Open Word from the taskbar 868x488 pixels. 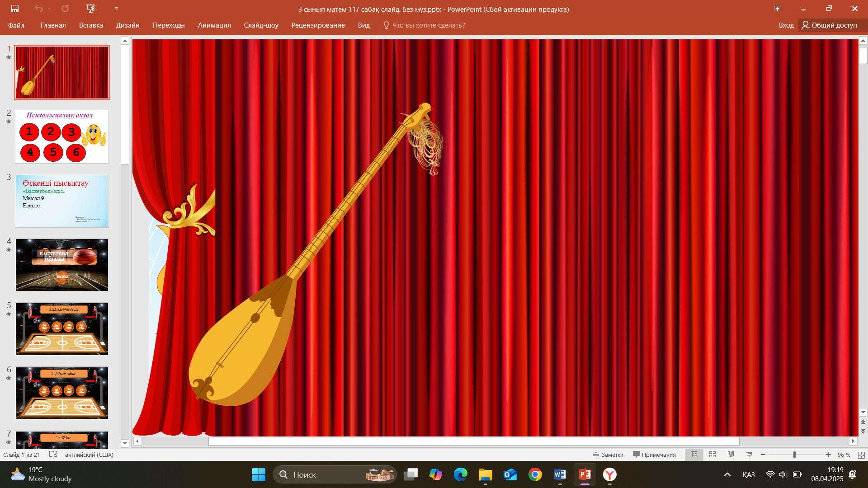tap(560, 474)
